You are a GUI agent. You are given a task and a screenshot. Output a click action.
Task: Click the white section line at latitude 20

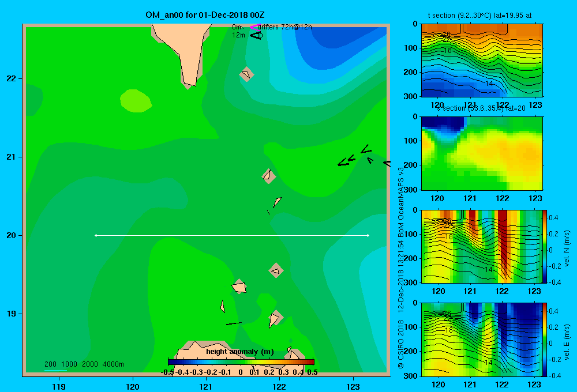(x=232, y=235)
